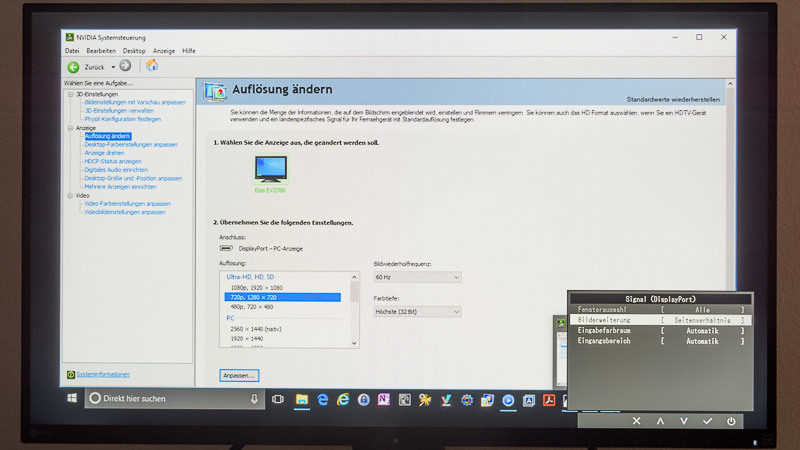The image size is (800, 450).
Task: Open the Desktop menu
Action: pyautogui.click(x=134, y=51)
